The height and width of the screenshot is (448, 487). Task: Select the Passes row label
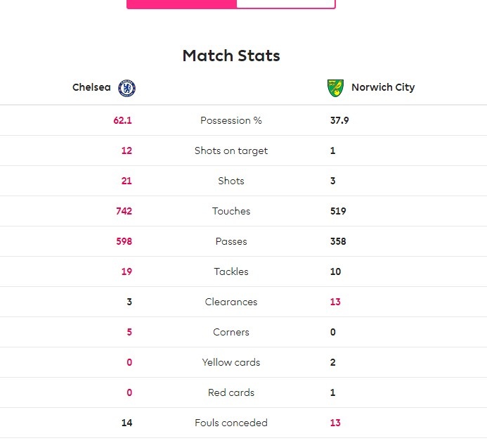[231, 241]
